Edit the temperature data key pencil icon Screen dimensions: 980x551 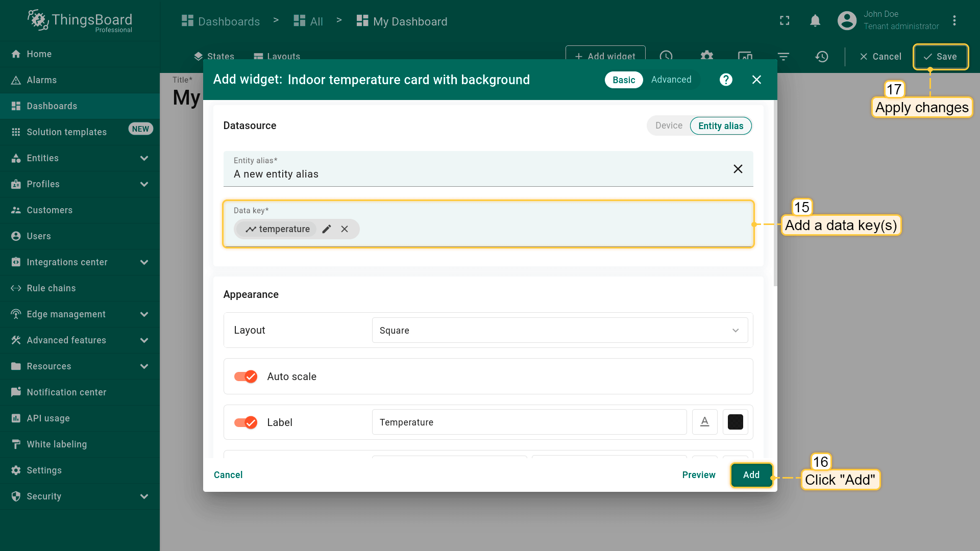(x=327, y=229)
